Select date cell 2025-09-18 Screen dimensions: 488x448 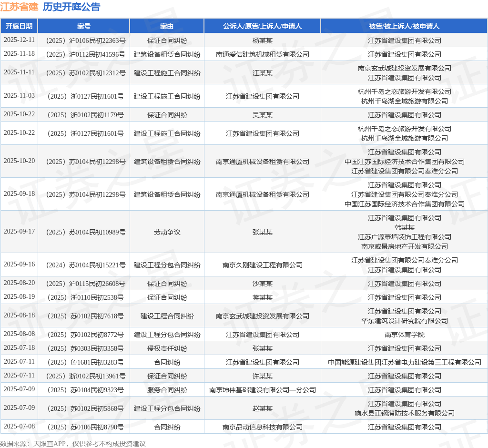pyautogui.click(x=19, y=193)
